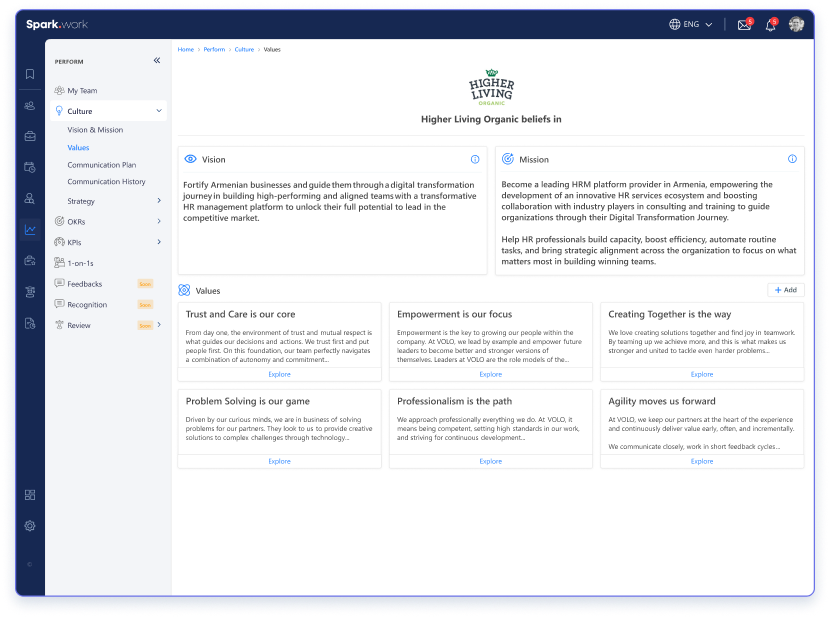Click the Values breadcrumb text

[272, 50]
